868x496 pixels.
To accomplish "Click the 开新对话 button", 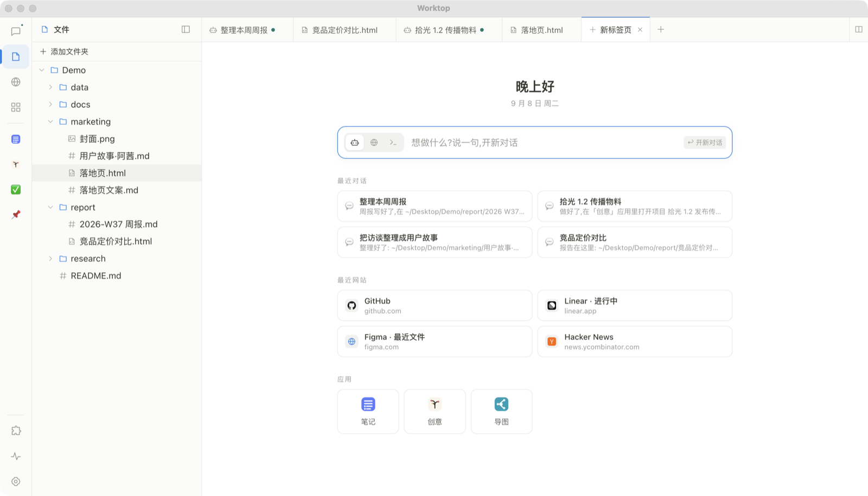I will click(x=705, y=143).
